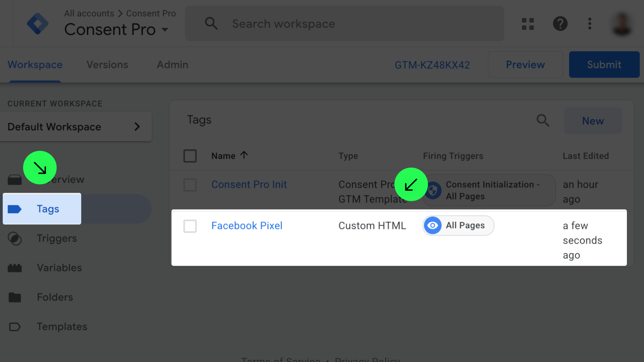Open Triggers in the sidebar
This screenshot has width=644, height=362.
click(57, 239)
